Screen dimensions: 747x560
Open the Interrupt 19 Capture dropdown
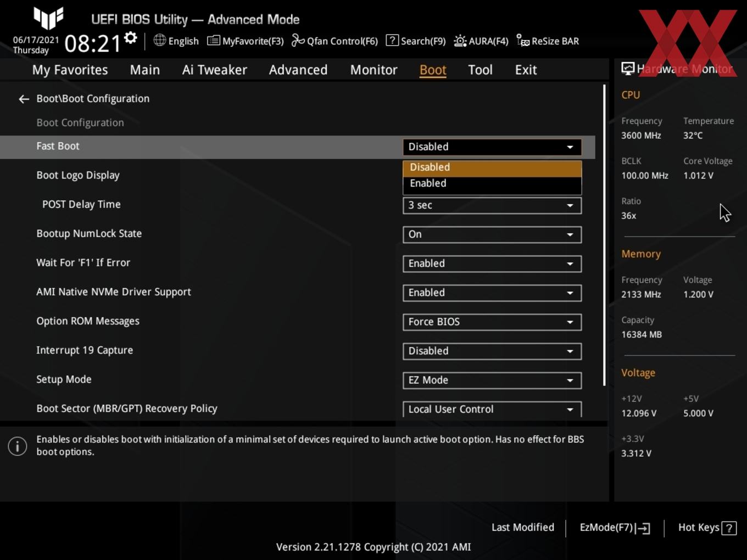[x=492, y=351]
